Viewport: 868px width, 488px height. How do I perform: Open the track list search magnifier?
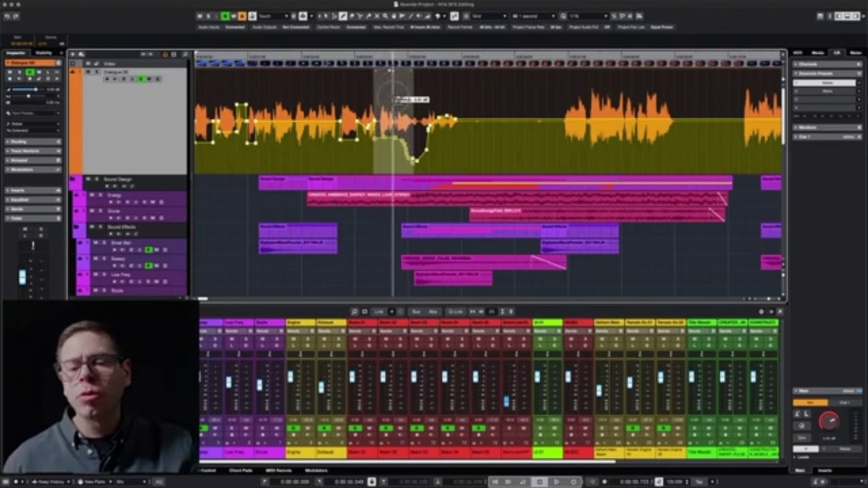click(185, 54)
